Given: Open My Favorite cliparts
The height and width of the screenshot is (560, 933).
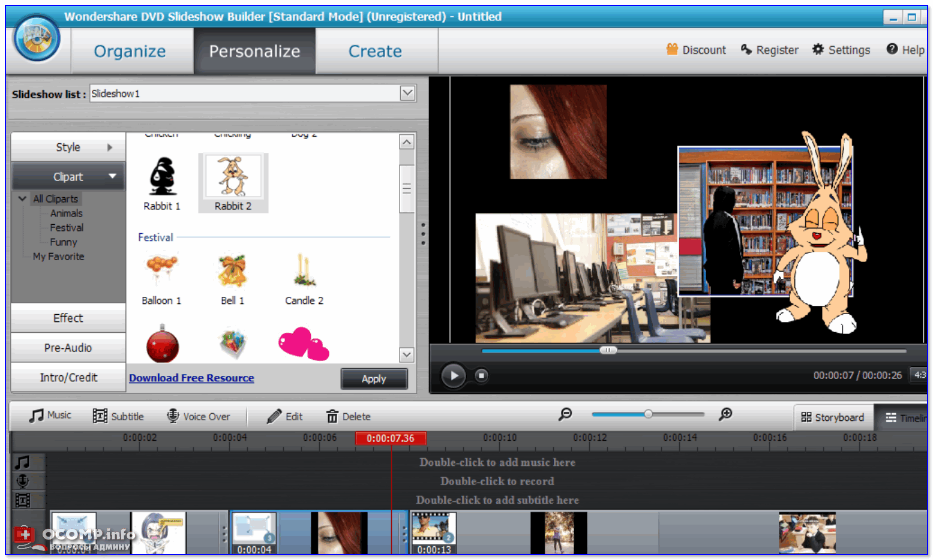Looking at the screenshot, I should (x=59, y=257).
